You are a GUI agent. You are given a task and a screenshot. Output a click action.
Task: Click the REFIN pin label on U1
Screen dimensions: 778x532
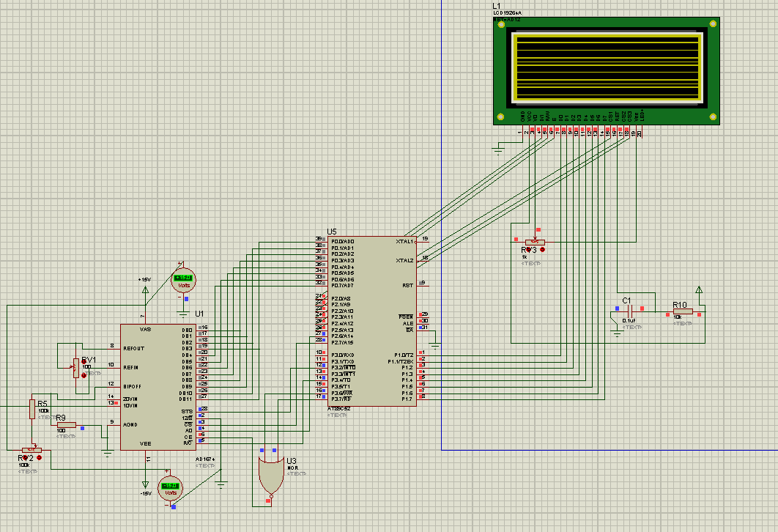(131, 368)
